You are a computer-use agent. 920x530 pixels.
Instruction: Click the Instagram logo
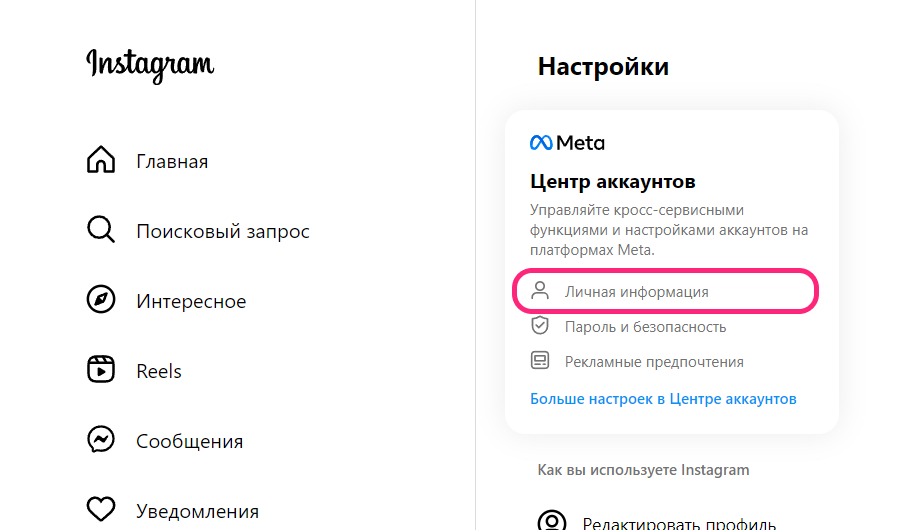click(150, 65)
